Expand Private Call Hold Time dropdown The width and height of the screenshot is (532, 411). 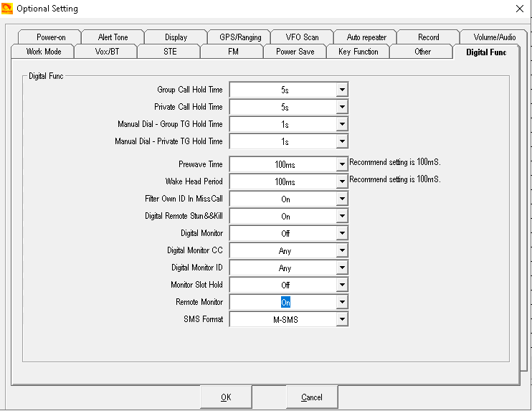pyautogui.click(x=342, y=107)
